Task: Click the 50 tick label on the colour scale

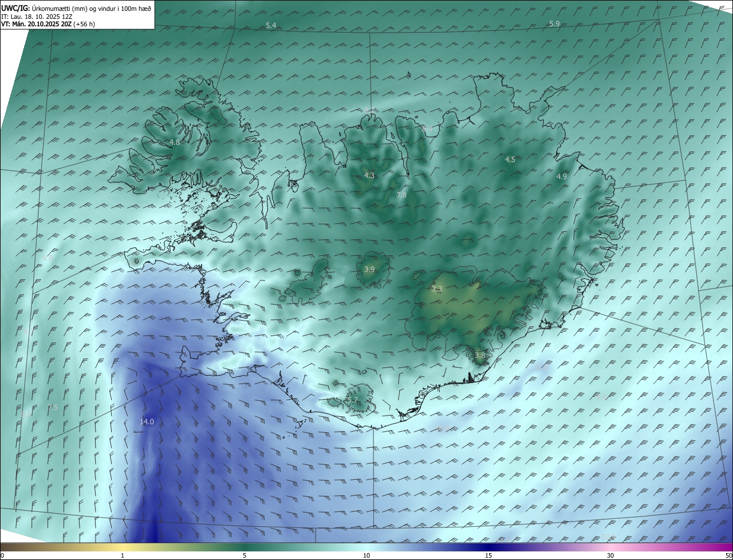Action: (x=728, y=555)
